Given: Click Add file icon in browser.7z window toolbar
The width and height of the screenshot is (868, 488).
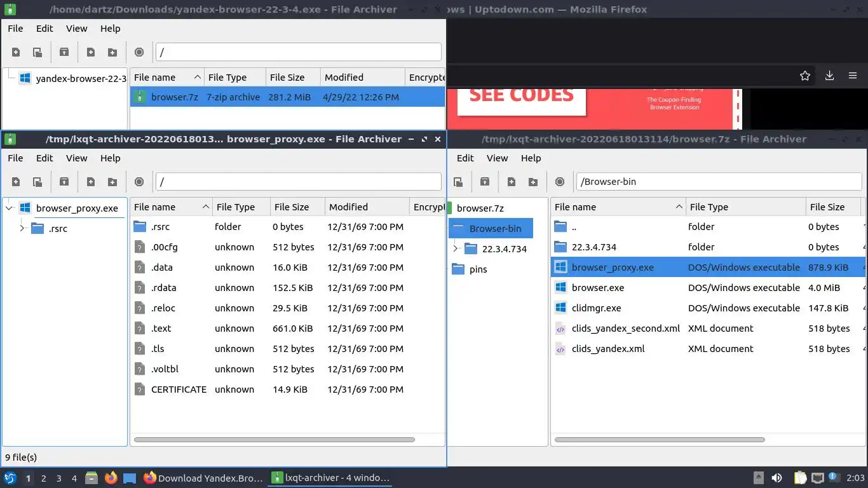Looking at the screenshot, I should [512, 182].
